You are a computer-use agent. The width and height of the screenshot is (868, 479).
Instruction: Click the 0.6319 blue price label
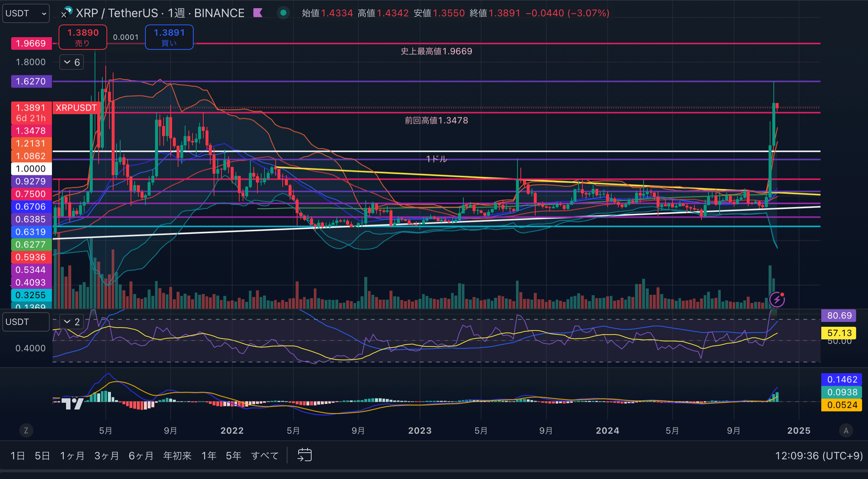pyautogui.click(x=31, y=232)
